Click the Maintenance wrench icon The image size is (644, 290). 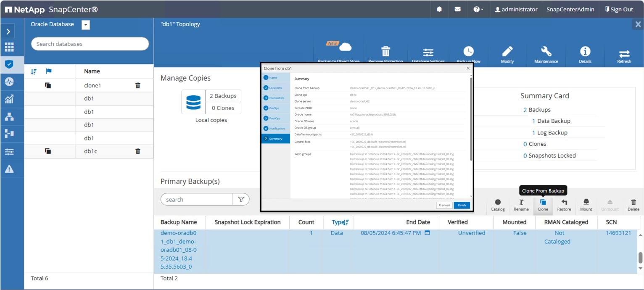pyautogui.click(x=546, y=51)
